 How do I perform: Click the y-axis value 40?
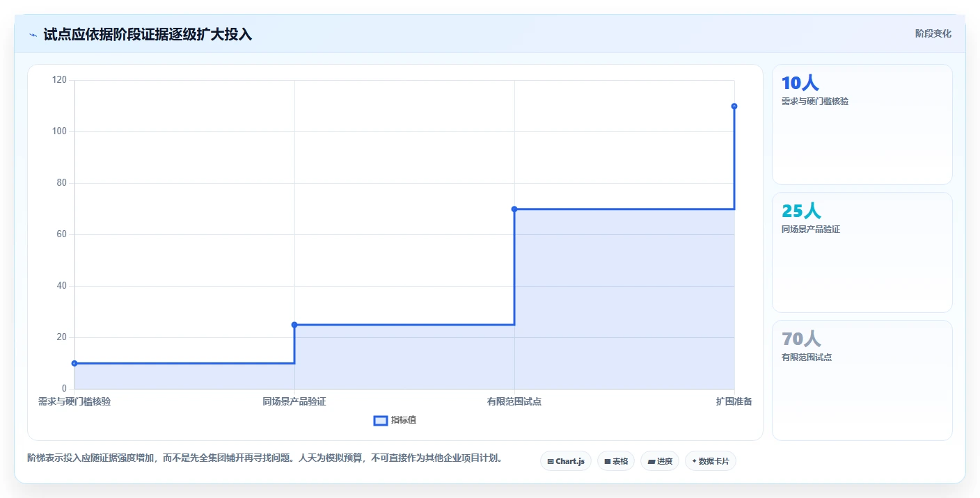coord(62,286)
